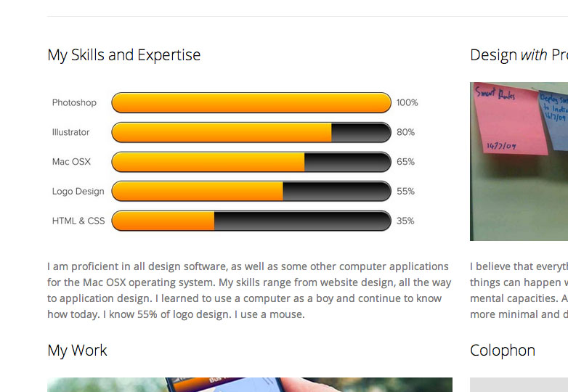Image resolution: width=568 pixels, height=392 pixels.
Task: Select the Mac OSX skill label
Action: [71, 162]
